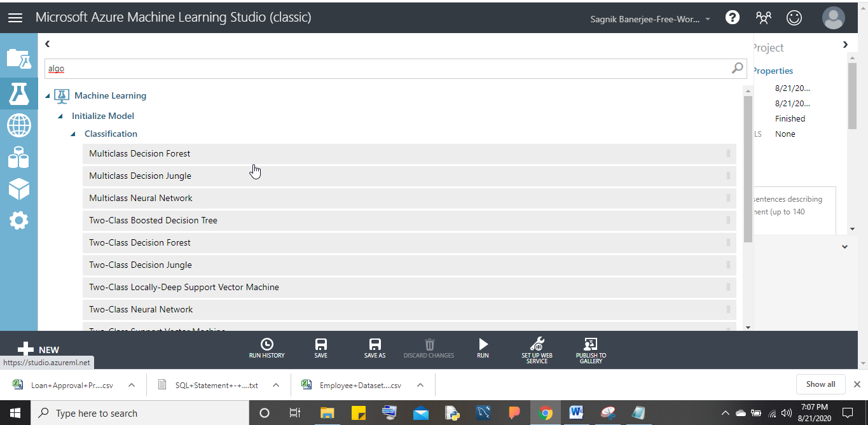Viewport: 868px width, 425px height.
Task: Open Word from the taskbar
Action: (576, 413)
